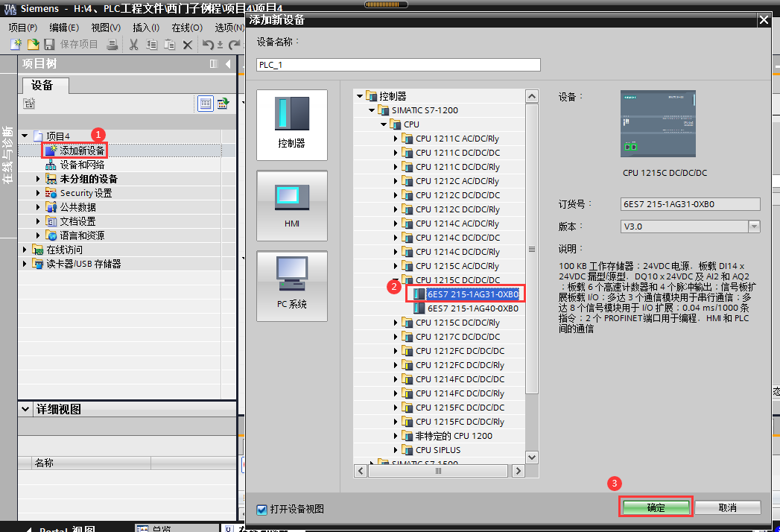Expand the Security 设置 tree node
This screenshot has height=532, width=780.
(38, 193)
